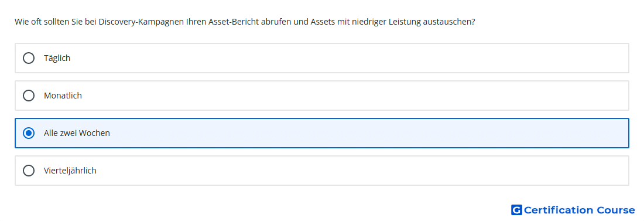Click the highlighted blue Alle zwei Wochen row
The height and width of the screenshot is (221, 644).
(x=322, y=133)
